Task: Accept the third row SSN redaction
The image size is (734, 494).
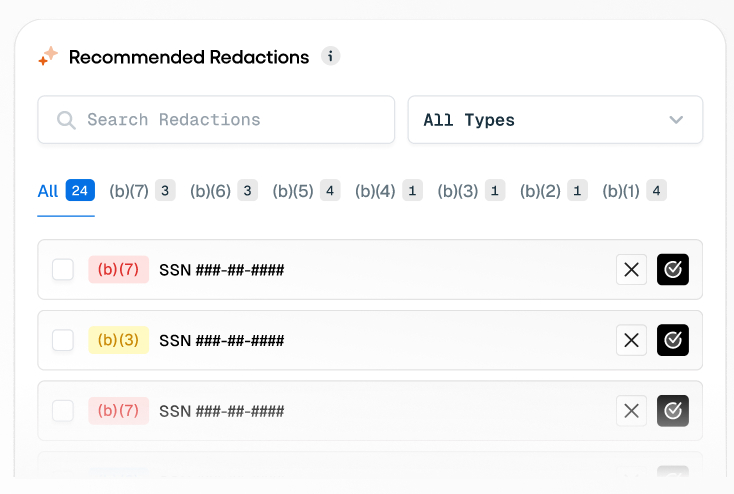Action: 673,411
